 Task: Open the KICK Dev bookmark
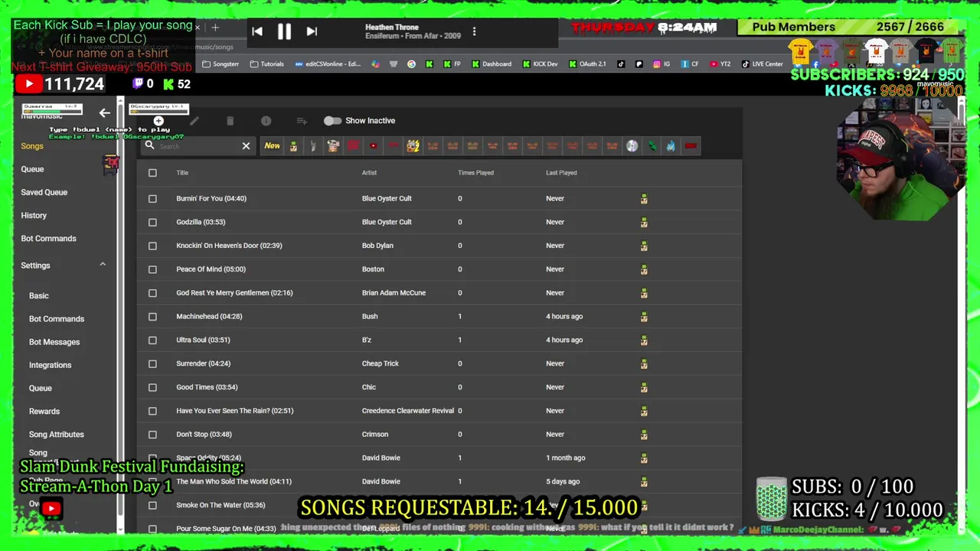541,64
